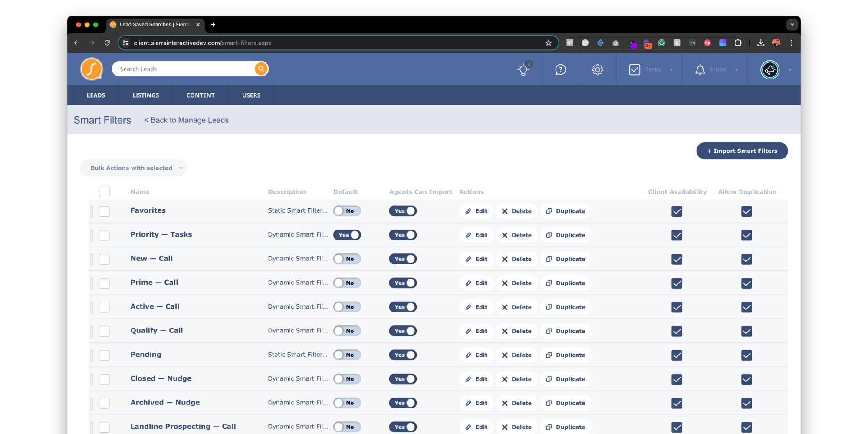Disable Agents Can Import for New — Call
The height and width of the screenshot is (434, 868).
403,259
